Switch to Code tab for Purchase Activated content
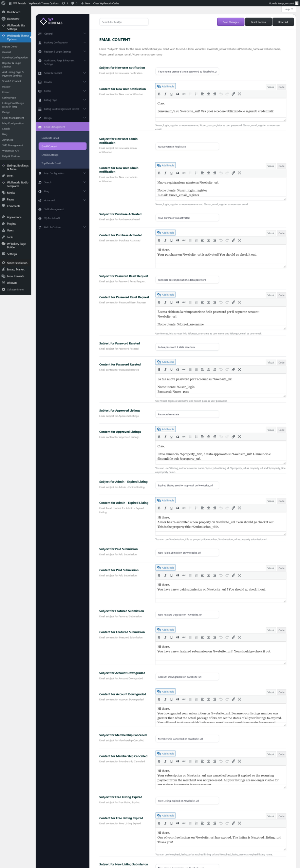Screen dimensions: 300x868 pos(281,233)
